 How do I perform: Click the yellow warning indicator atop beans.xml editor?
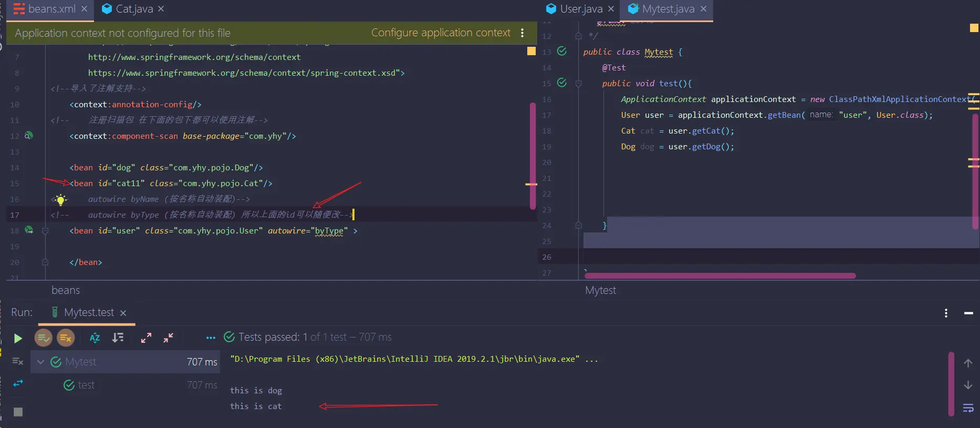(x=531, y=51)
